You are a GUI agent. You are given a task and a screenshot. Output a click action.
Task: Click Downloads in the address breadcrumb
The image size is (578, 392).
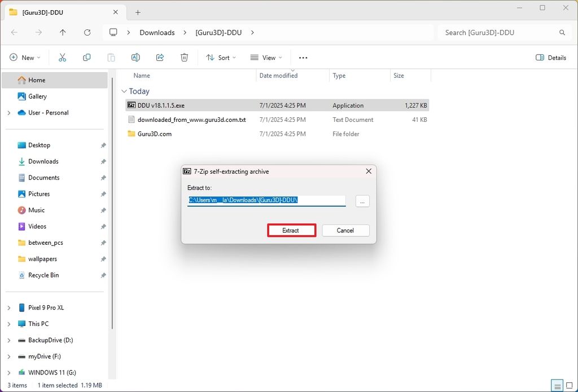(157, 32)
